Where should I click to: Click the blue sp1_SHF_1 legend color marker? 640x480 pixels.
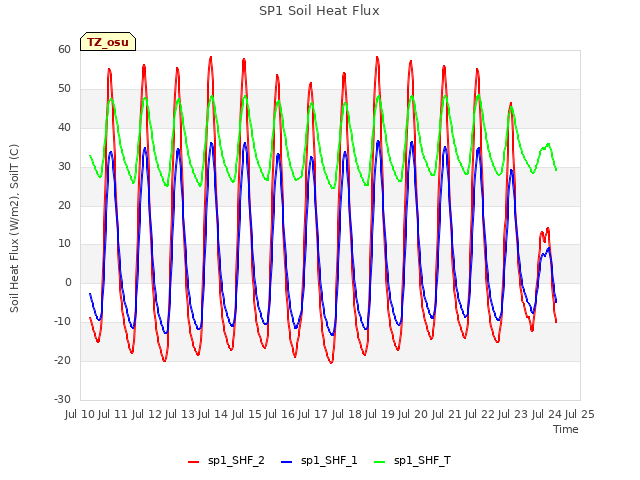click(x=287, y=462)
